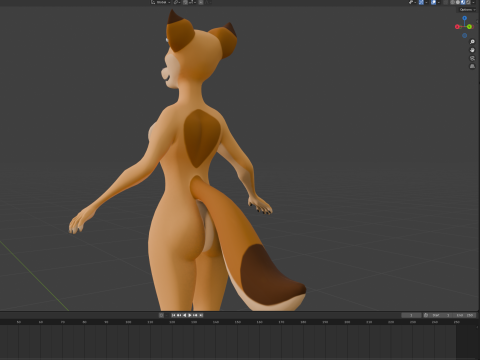480x360 pixels.
Task: Click the green Y axis gizmo
Action: click(x=469, y=27)
